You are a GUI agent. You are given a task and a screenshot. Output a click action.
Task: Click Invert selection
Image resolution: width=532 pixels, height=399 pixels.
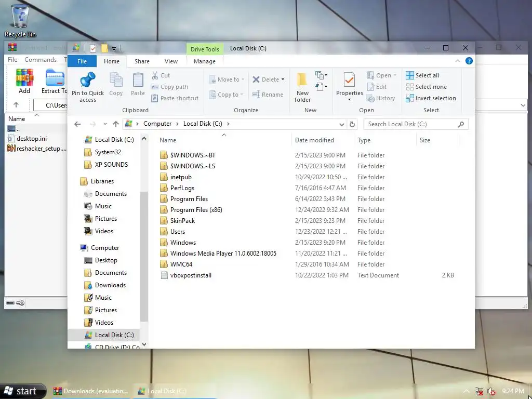click(x=431, y=98)
